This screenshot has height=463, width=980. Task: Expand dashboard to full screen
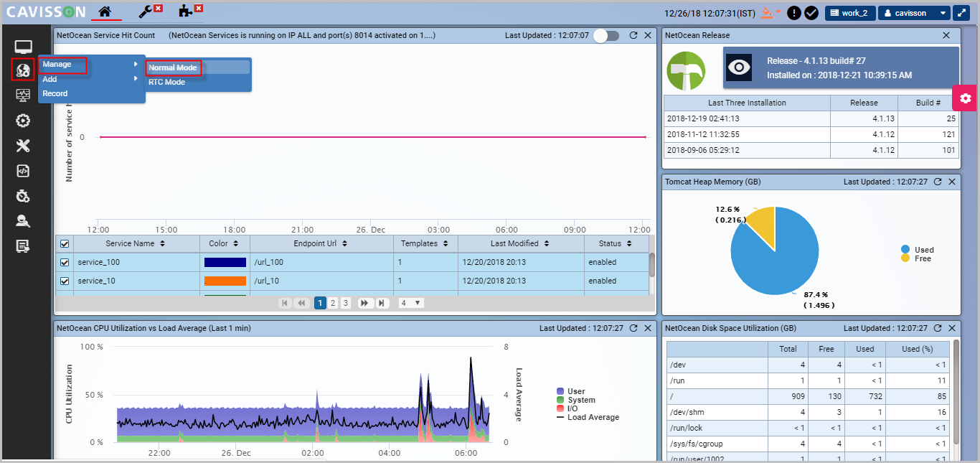click(x=961, y=13)
